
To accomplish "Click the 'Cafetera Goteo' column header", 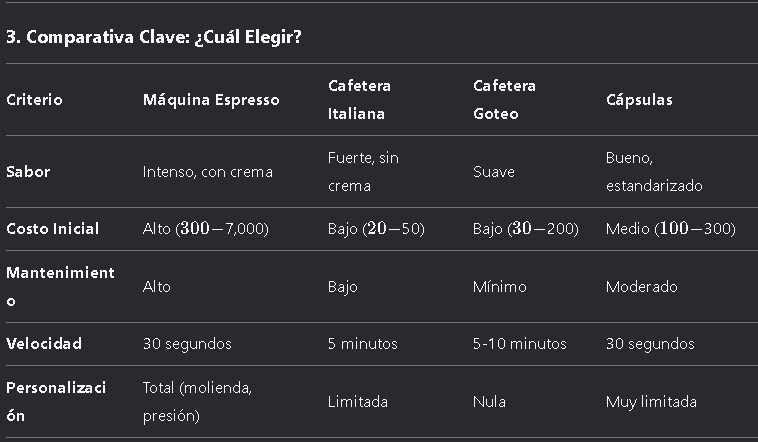I will point(504,100).
